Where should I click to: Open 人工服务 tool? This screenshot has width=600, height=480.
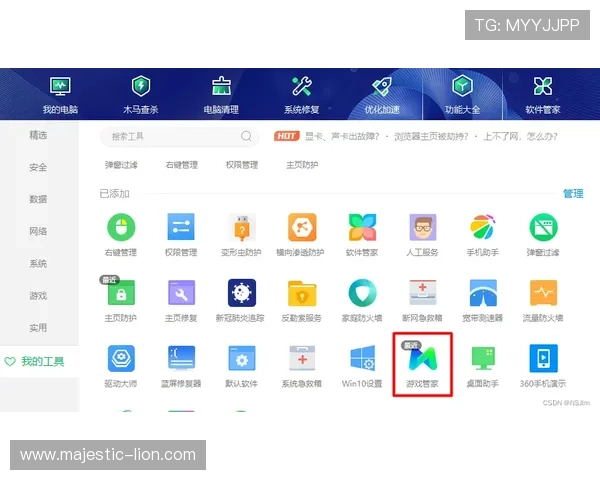(x=422, y=235)
